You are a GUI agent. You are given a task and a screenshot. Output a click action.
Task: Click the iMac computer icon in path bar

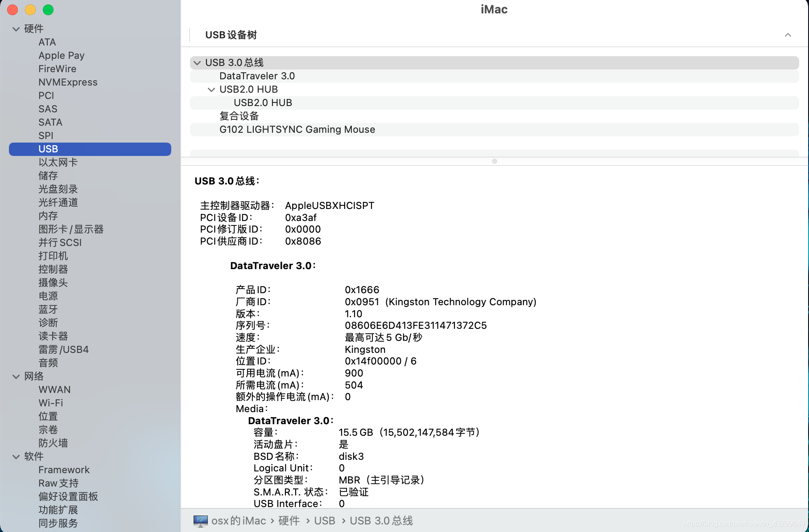coord(201,521)
